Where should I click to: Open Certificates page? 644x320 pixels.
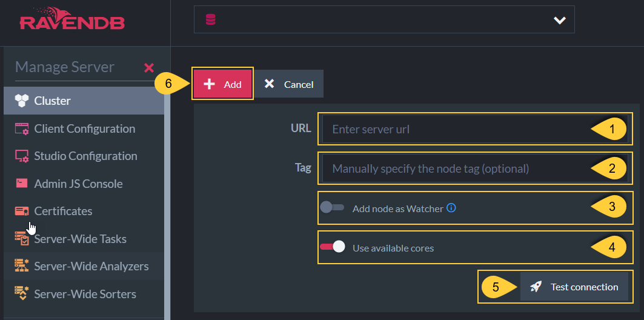84,211
